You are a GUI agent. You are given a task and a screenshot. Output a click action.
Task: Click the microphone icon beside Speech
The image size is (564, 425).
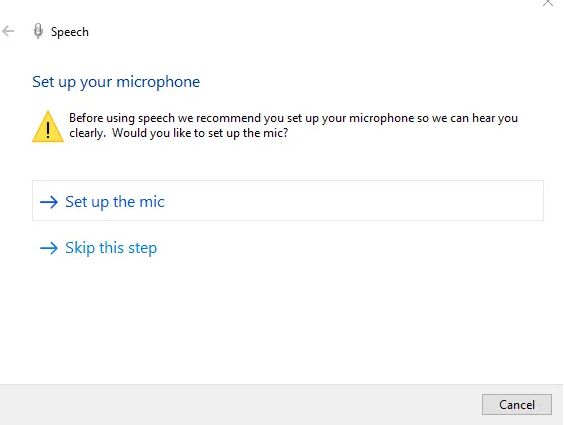click(38, 31)
